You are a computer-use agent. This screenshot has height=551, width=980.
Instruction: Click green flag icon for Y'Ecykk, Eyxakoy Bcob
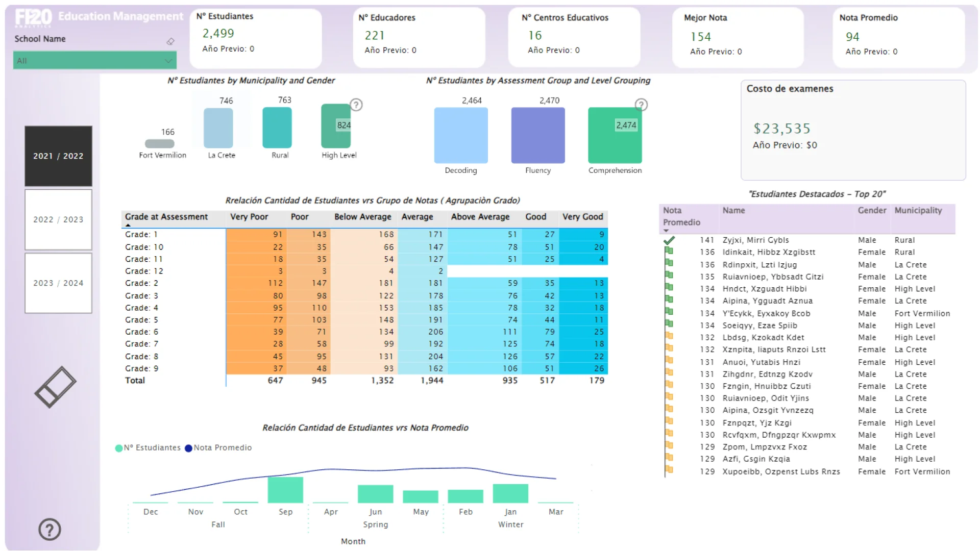point(669,312)
